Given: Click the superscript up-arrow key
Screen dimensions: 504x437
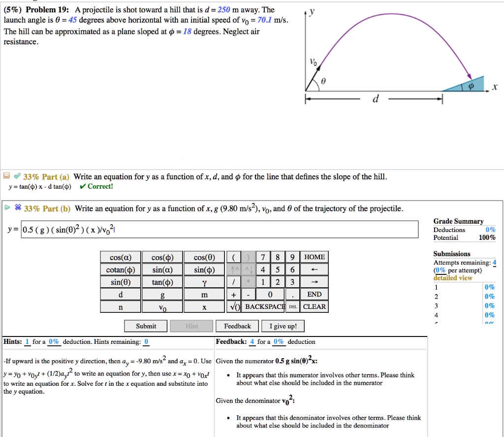Looking at the screenshot, I should pos(234,269).
